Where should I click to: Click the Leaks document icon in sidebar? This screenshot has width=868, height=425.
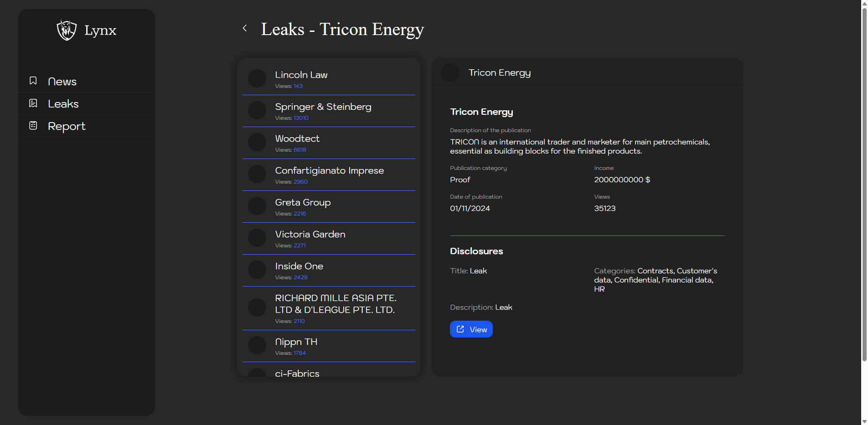[33, 103]
